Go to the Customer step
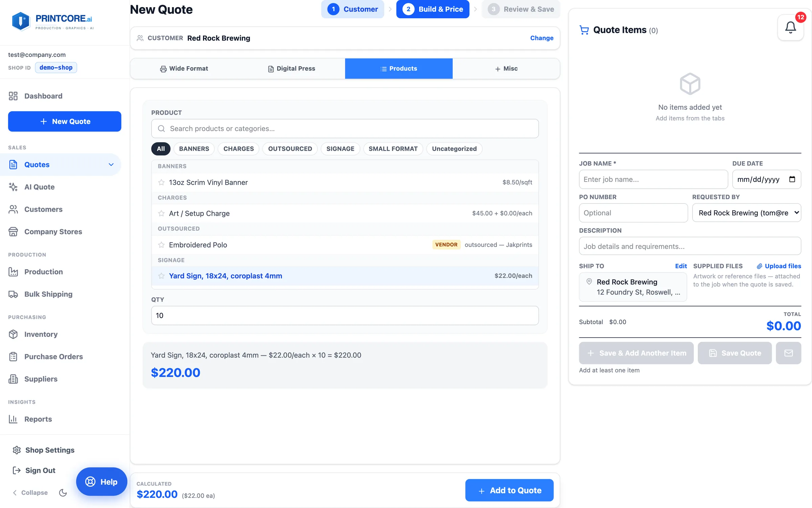 pyautogui.click(x=353, y=9)
